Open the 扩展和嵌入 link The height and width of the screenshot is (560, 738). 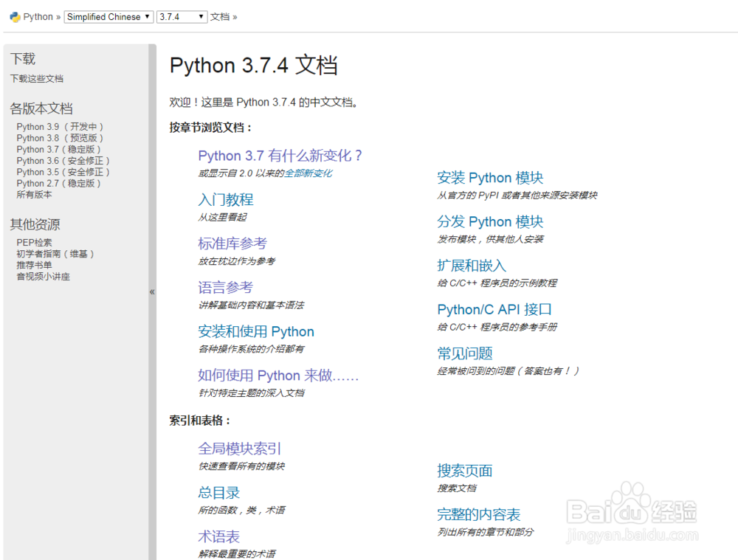(x=472, y=266)
